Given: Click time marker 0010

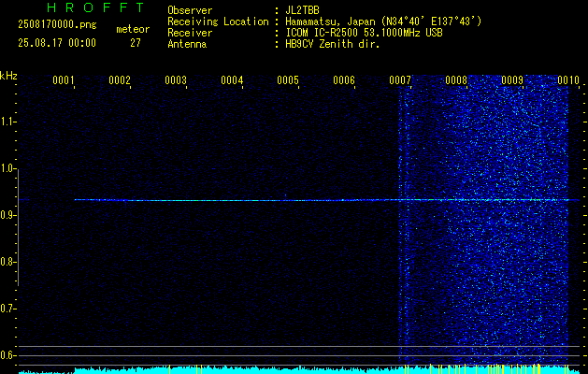Looking at the screenshot, I should point(568,80).
